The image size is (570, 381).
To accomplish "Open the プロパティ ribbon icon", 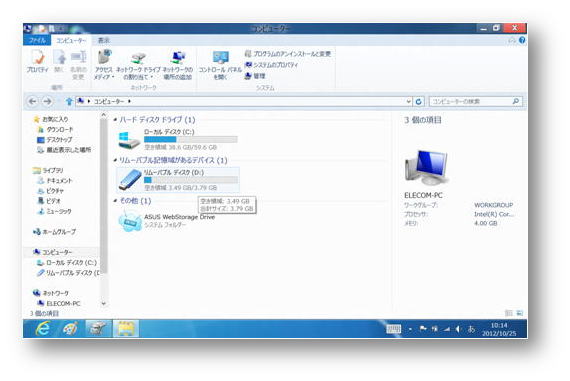I will 37,62.
